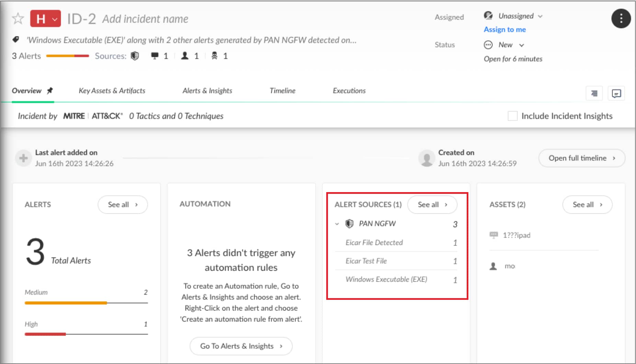Open Alerts & Insights tab
Viewport: 636px width, 364px height.
pyautogui.click(x=207, y=91)
